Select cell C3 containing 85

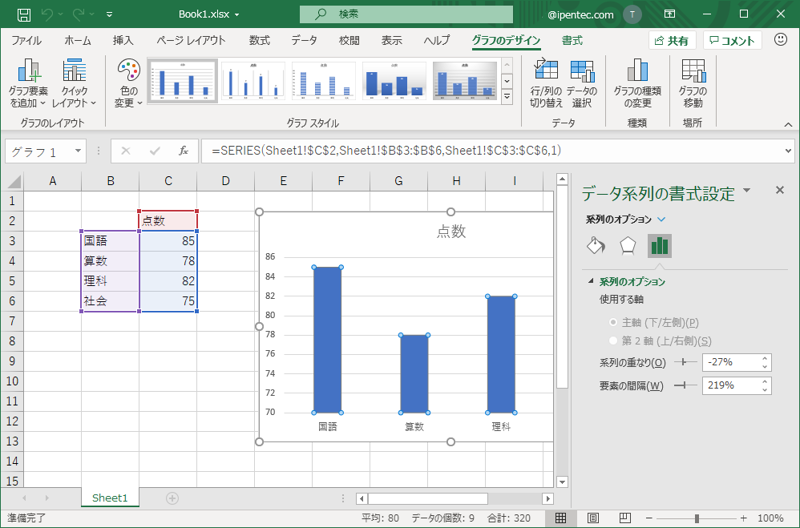click(168, 241)
